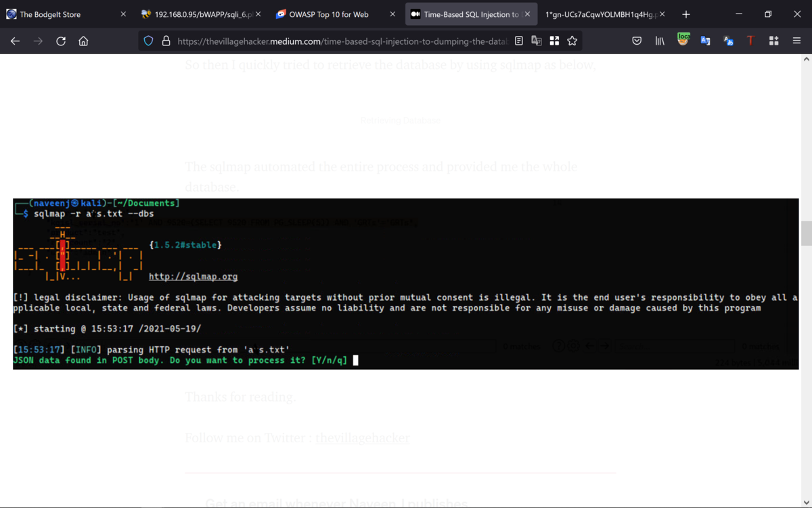Close the bWAPP sqli_6 tab
This screenshot has width=812, height=508.
(x=258, y=14)
